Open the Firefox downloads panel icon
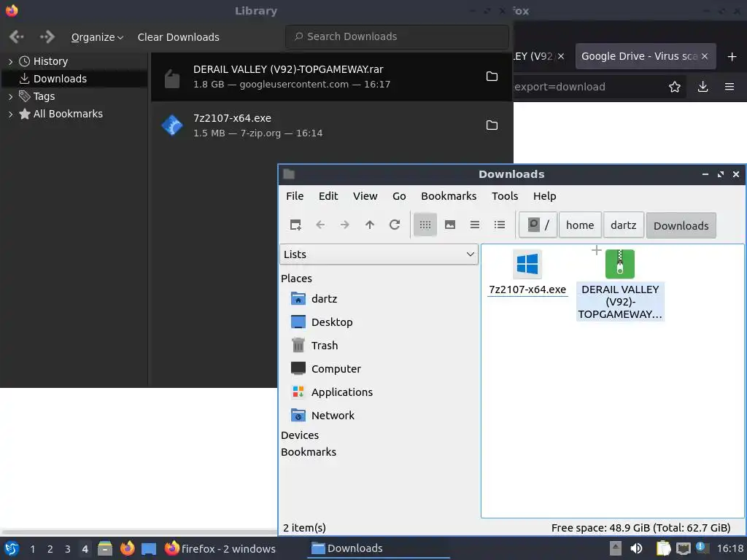 tap(703, 87)
